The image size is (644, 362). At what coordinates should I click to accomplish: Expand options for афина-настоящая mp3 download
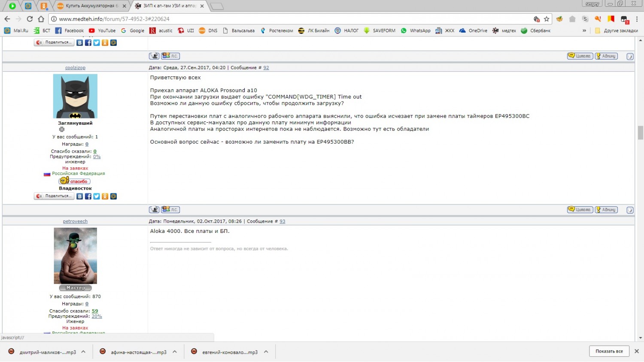pyautogui.click(x=175, y=352)
